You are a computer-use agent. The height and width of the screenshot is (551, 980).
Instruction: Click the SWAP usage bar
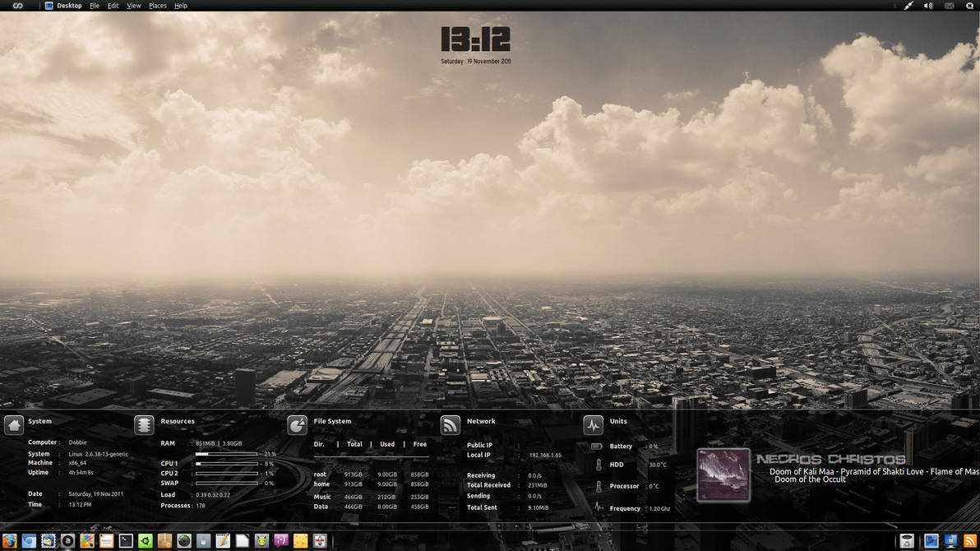[226, 484]
